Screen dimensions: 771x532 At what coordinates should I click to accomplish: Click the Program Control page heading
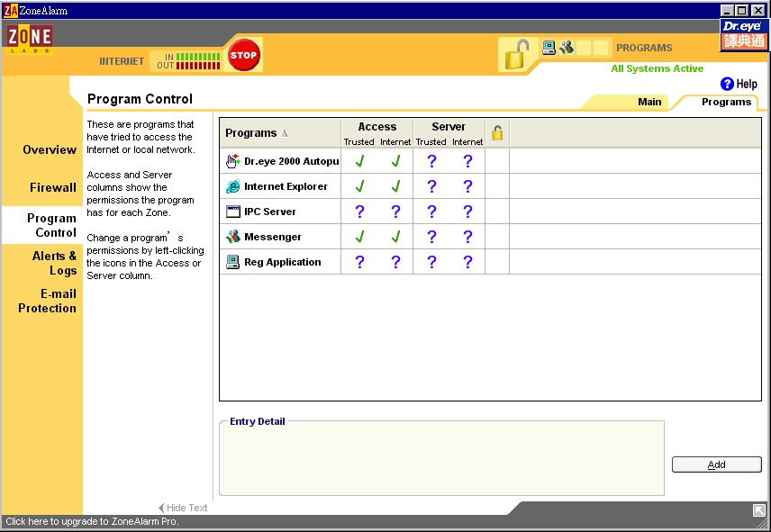pos(140,99)
